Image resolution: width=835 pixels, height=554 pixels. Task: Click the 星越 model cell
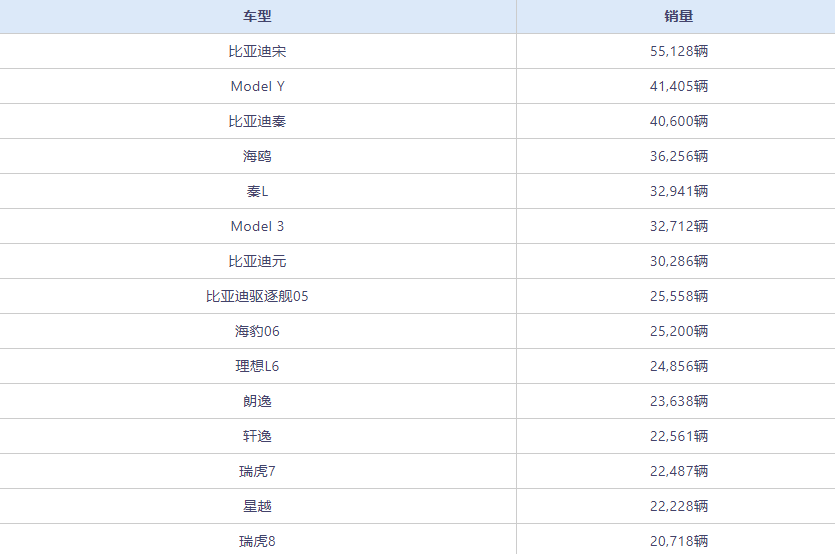click(257, 506)
